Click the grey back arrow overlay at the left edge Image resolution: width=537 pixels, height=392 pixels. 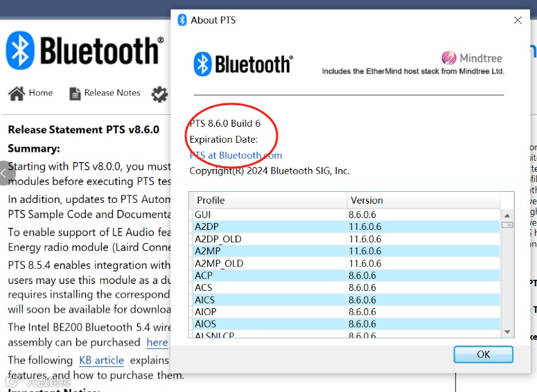pos(5,173)
